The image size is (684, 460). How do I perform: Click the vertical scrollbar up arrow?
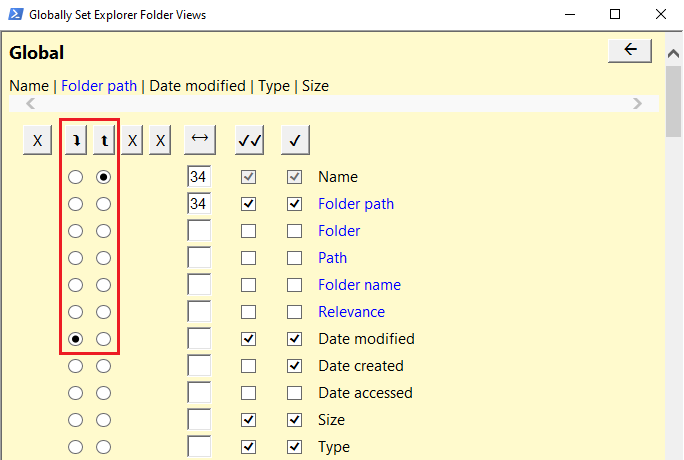(674, 54)
